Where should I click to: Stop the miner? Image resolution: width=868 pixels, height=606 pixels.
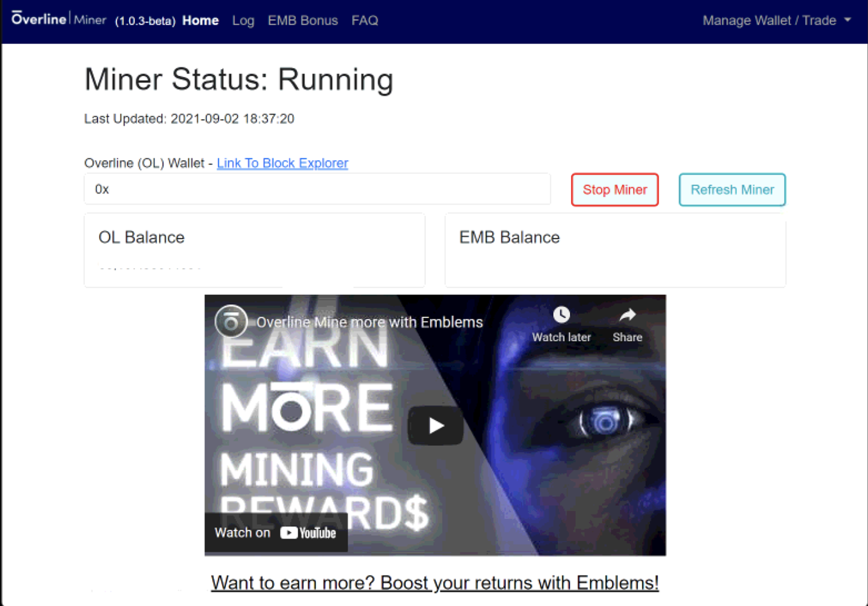tap(614, 190)
